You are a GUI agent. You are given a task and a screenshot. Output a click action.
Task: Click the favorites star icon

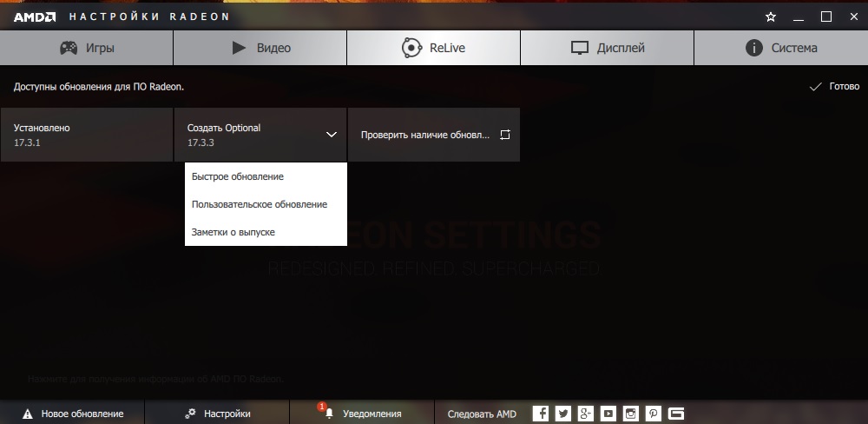[771, 17]
